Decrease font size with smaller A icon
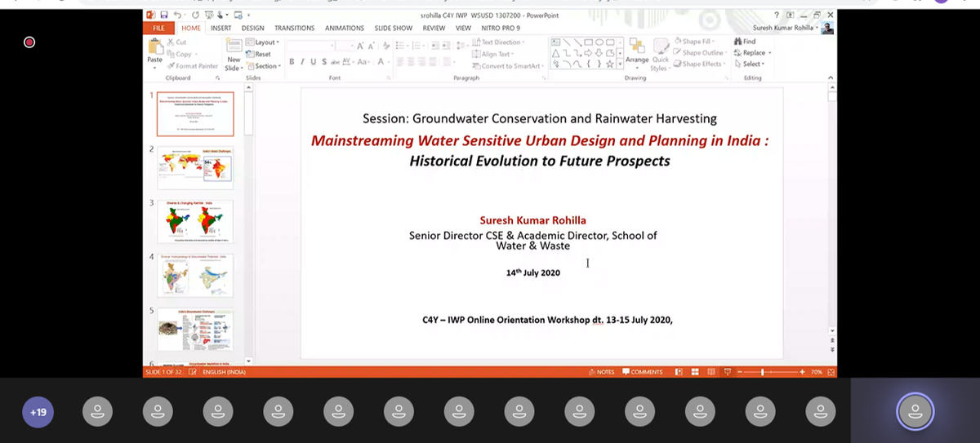This screenshot has height=443, width=980. [x=372, y=47]
